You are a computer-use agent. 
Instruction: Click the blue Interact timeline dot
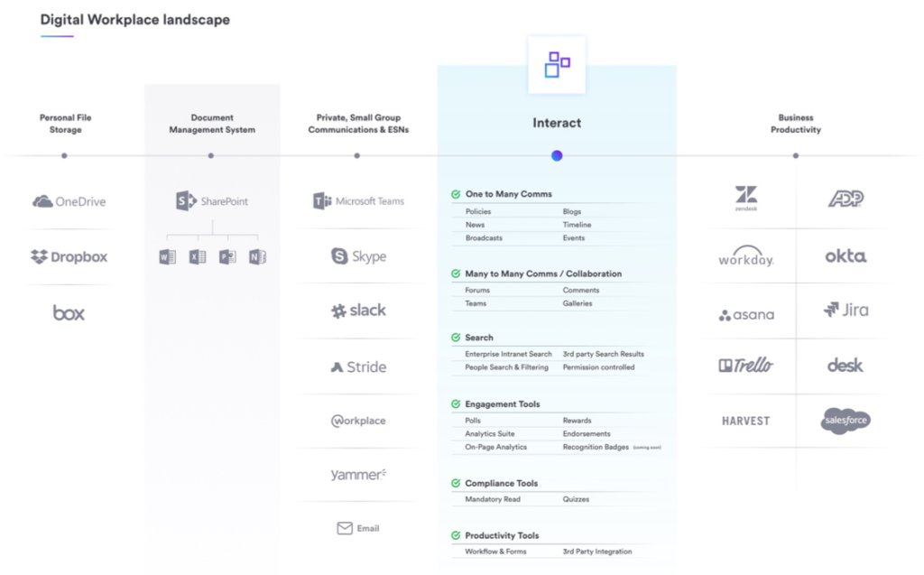click(x=557, y=155)
